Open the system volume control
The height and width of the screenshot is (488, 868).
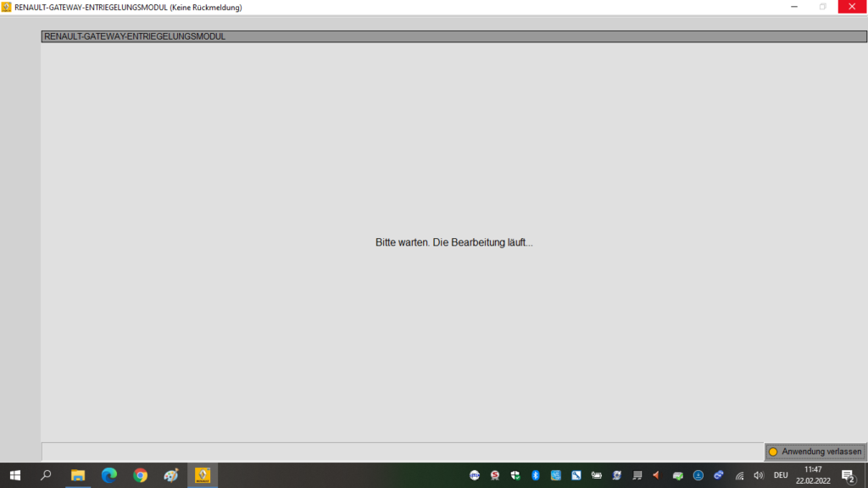(x=759, y=475)
